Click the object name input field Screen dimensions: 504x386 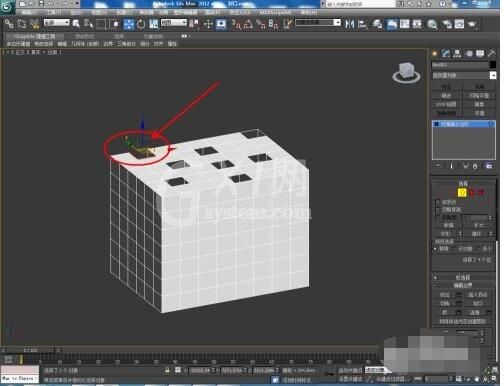(460, 65)
